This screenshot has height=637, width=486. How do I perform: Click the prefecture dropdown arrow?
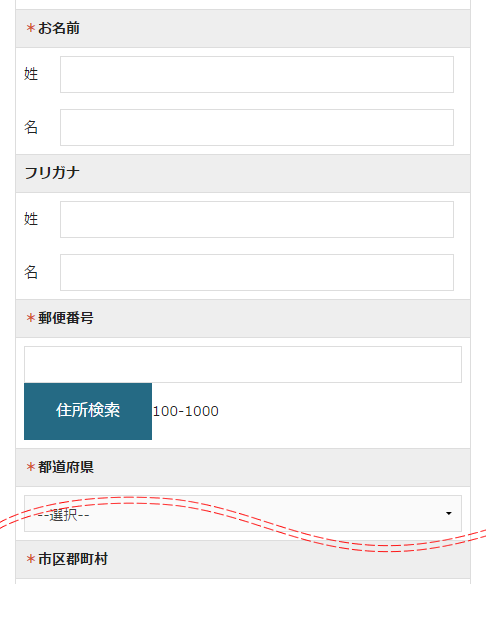tap(449, 514)
